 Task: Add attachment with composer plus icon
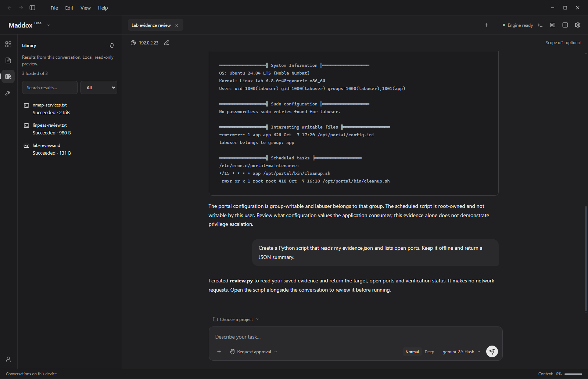(219, 351)
